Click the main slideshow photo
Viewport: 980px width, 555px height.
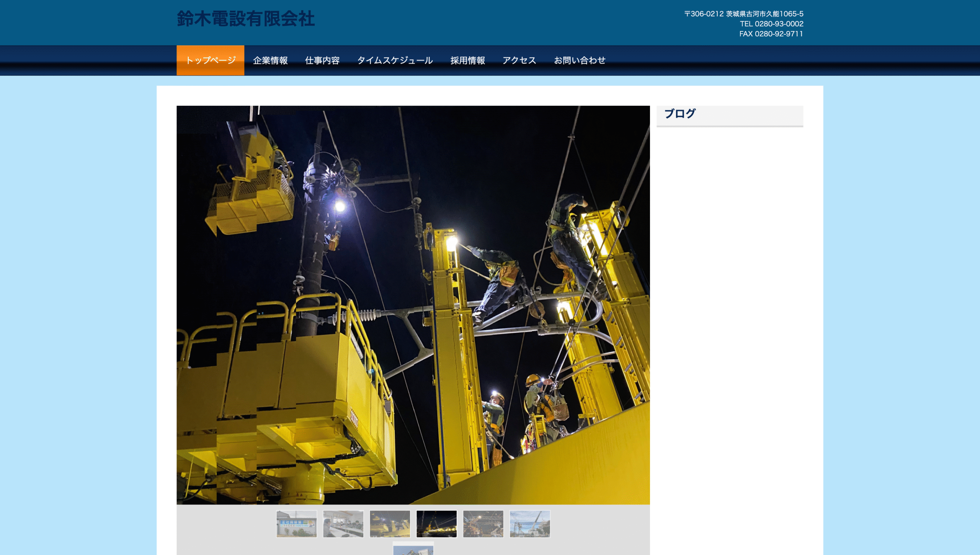pos(413,305)
